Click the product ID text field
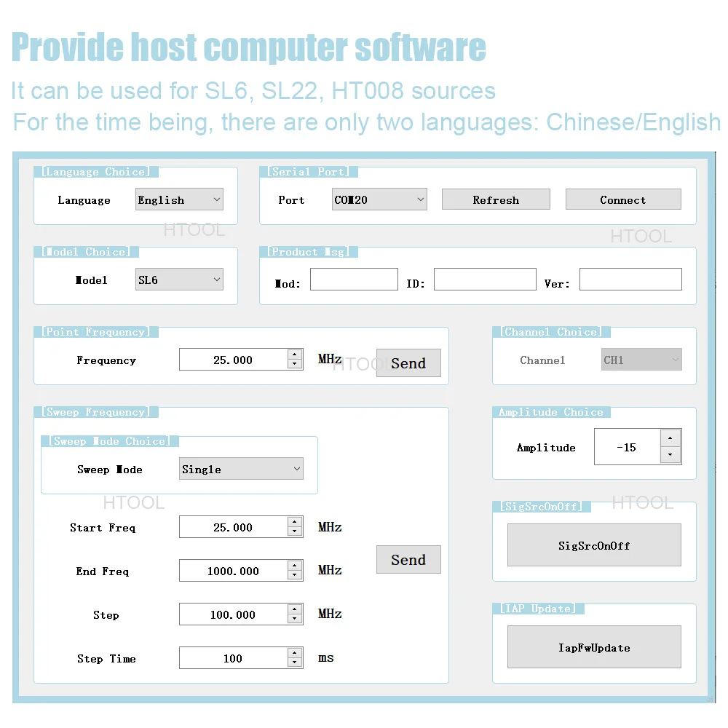Viewport: 728px width, 728px height. coord(485,279)
